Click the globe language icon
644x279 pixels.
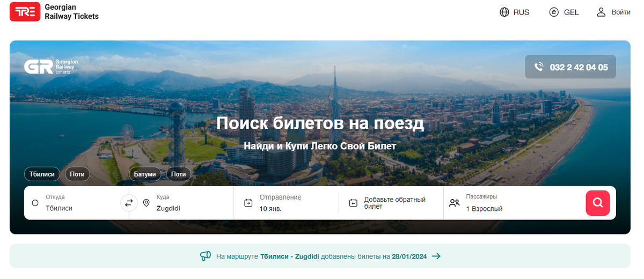point(504,12)
